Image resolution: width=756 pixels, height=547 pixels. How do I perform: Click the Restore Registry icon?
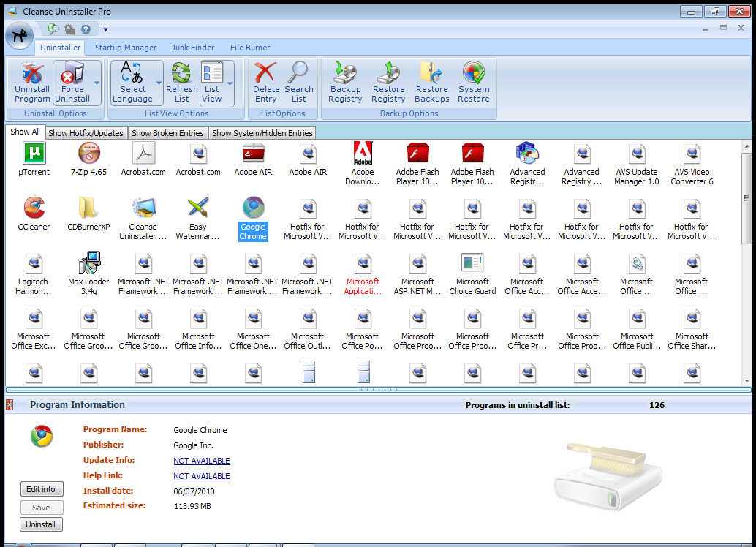[389, 83]
